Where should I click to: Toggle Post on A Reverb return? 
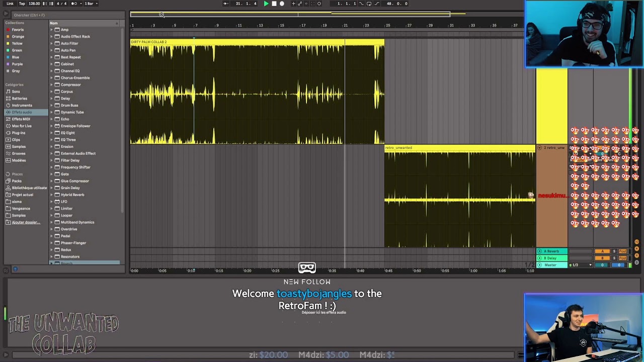tap(623, 251)
